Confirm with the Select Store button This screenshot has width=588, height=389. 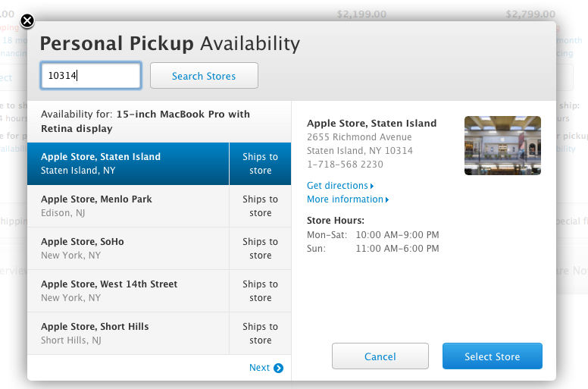click(x=493, y=356)
